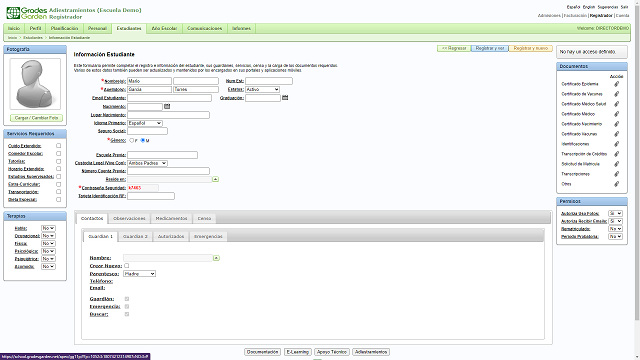Click the Registrar y ver button
Image resolution: width=640 pixels, height=360 pixels.
coord(490,48)
